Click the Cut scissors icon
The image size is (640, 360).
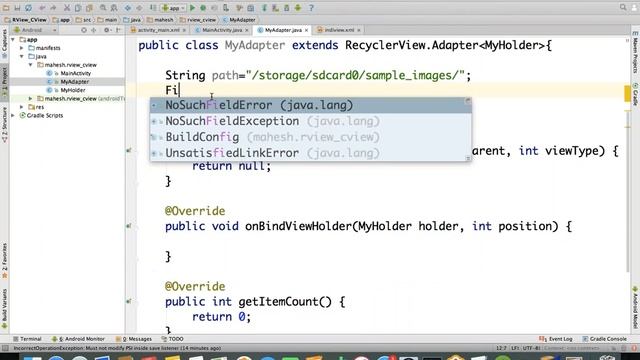[x=67, y=8]
